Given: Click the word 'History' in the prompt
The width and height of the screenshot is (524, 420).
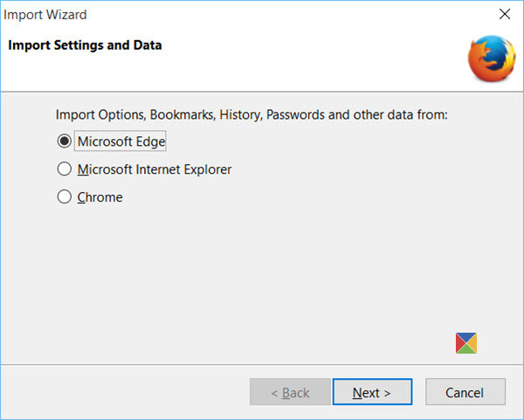Looking at the screenshot, I should tap(241, 115).
